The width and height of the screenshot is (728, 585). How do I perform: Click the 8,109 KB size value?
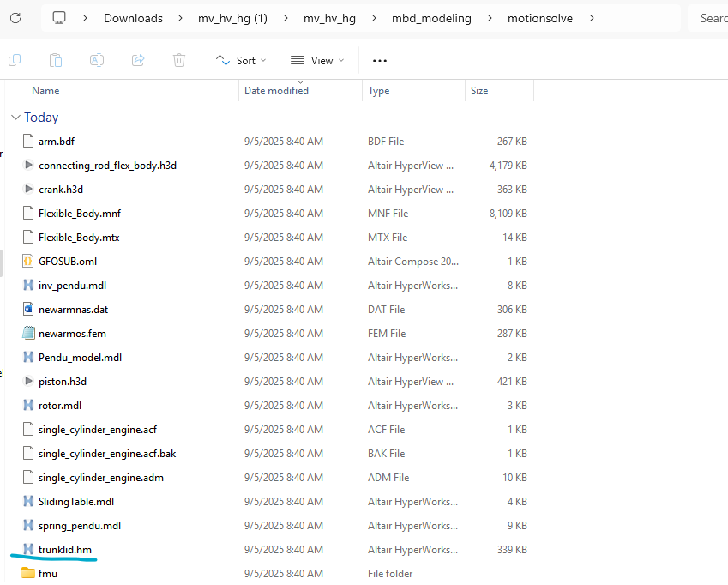508,213
